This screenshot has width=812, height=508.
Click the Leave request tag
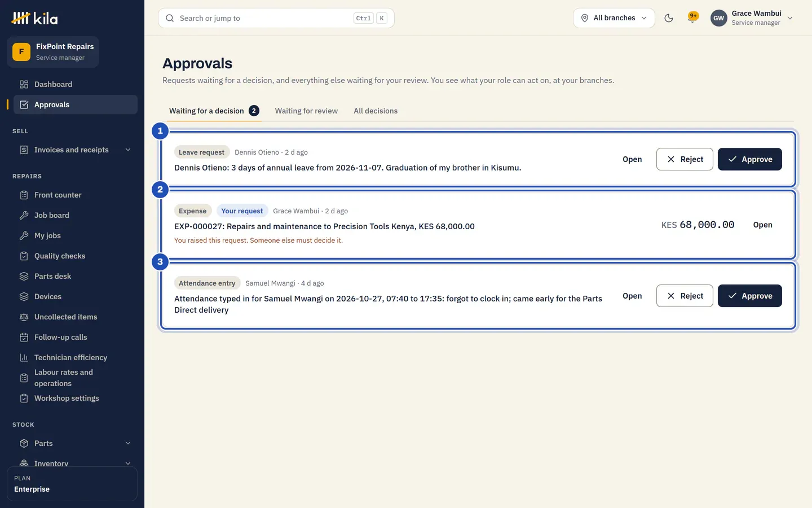(201, 152)
